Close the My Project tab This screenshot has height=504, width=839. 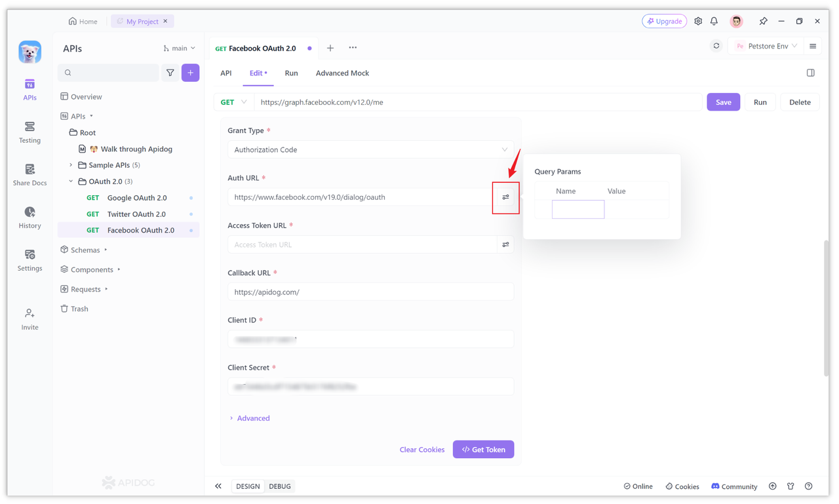tap(165, 21)
